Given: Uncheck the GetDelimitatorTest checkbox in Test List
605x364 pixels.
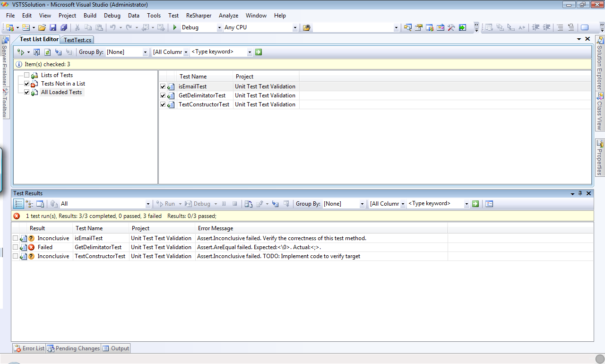Looking at the screenshot, I should coord(163,95).
